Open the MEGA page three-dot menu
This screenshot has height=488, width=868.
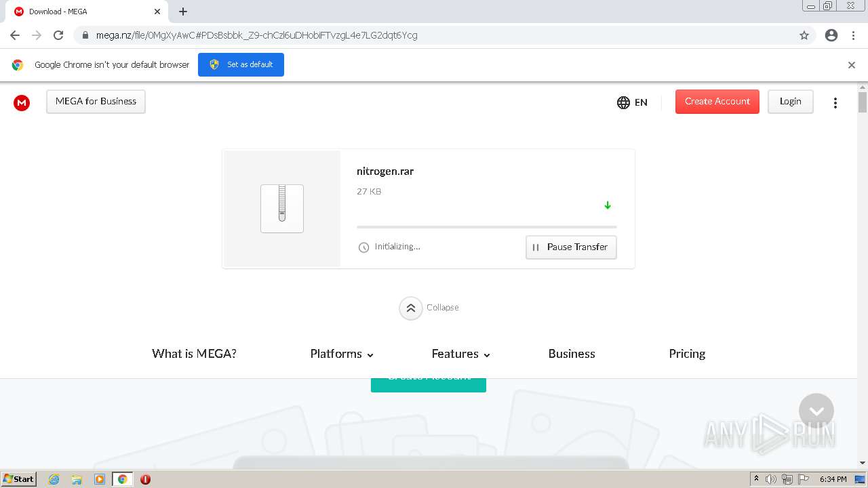point(835,102)
